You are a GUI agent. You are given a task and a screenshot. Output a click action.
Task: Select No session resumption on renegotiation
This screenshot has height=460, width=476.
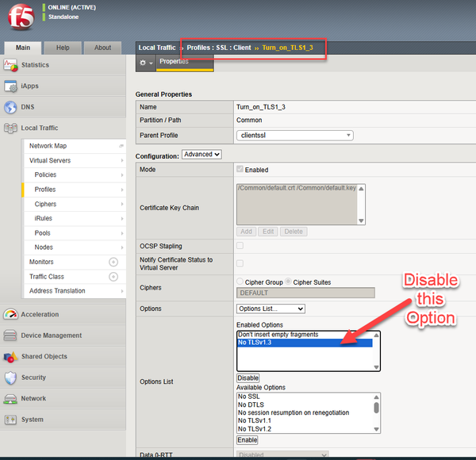click(305, 412)
